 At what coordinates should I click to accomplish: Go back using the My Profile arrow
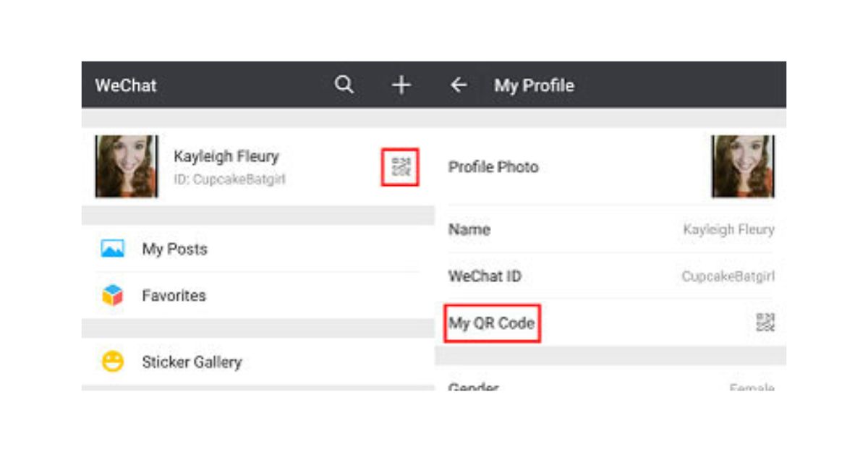coord(459,85)
